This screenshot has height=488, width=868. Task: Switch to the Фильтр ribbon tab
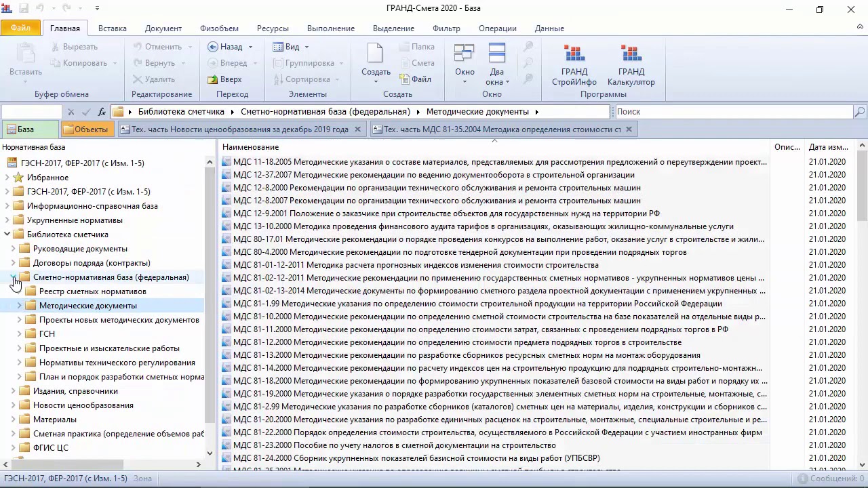click(x=446, y=28)
